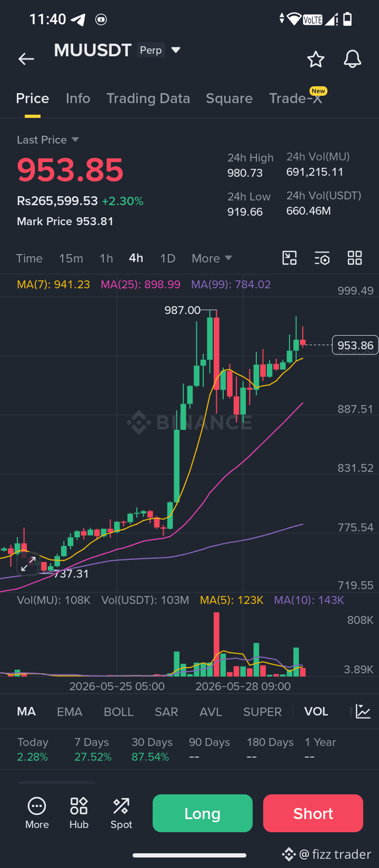This screenshot has height=868, width=379.
Task: Expand the MUUSDT pair selector arrow
Action: pyautogui.click(x=176, y=50)
